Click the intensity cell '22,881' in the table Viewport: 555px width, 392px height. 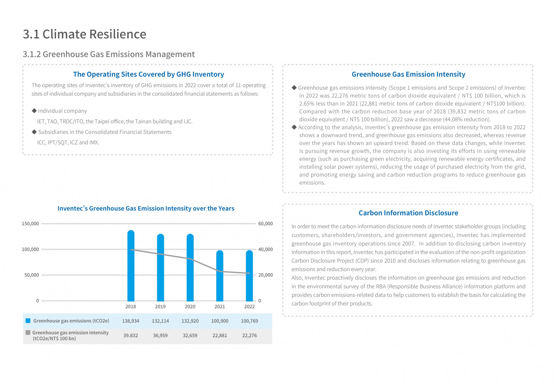coord(220,335)
